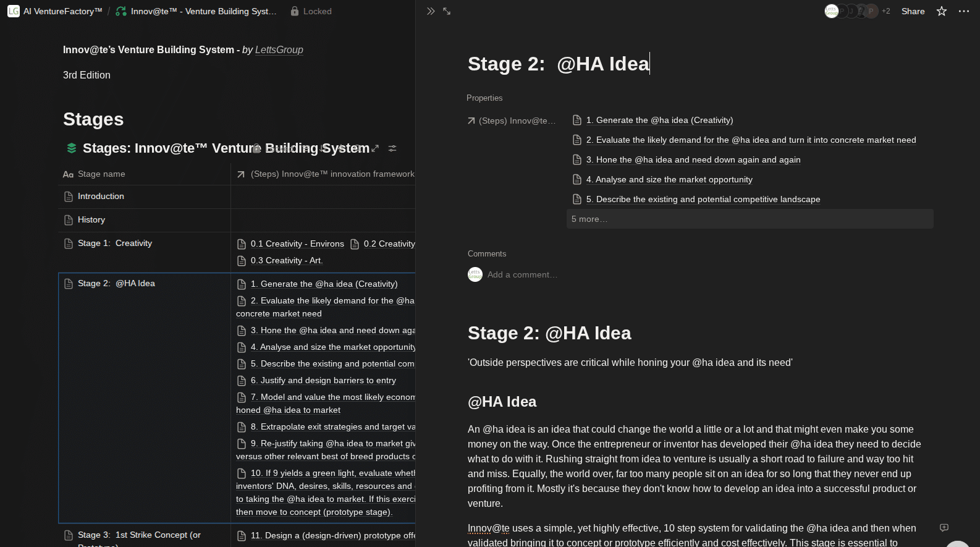Click the page icon beside 7. Model and value
Image resolution: width=980 pixels, height=547 pixels.
tap(242, 397)
